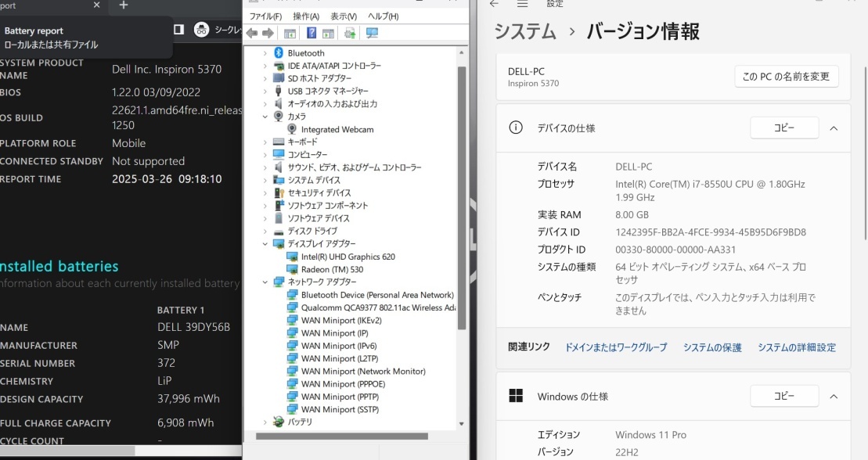Open the 操作(A) menu
The height and width of the screenshot is (460, 868).
306,16
